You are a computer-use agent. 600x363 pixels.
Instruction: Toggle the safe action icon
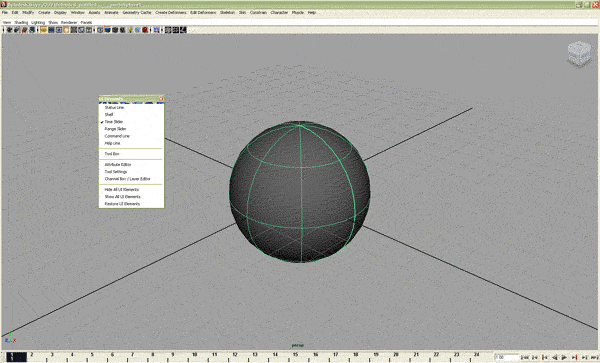coord(81,29)
